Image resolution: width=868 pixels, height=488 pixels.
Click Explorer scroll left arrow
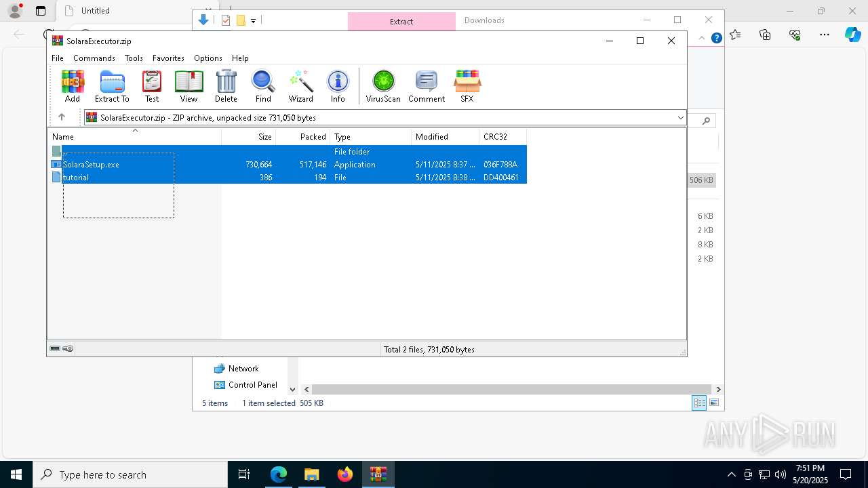click(x=307, y=389)
